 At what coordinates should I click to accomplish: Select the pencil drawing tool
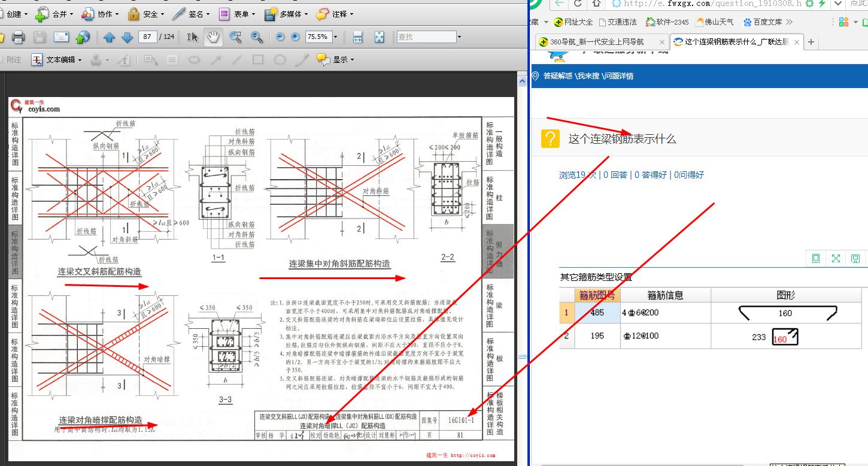[302, 59]
